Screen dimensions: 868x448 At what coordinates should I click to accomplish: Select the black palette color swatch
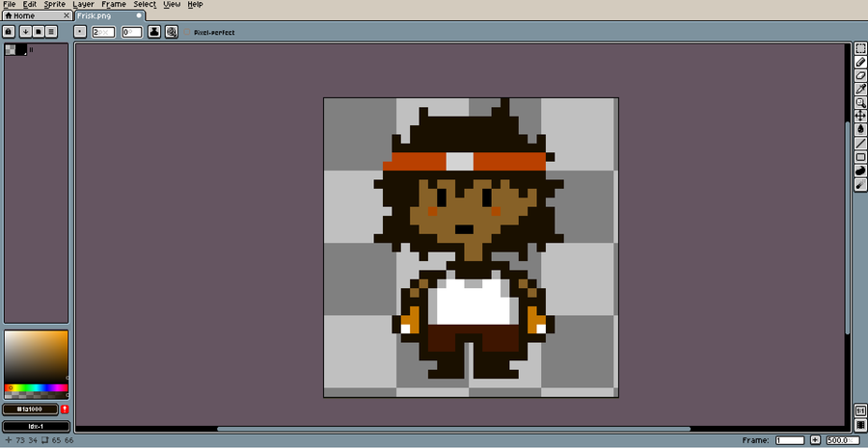pyautogui.click(x=21, y=50)
